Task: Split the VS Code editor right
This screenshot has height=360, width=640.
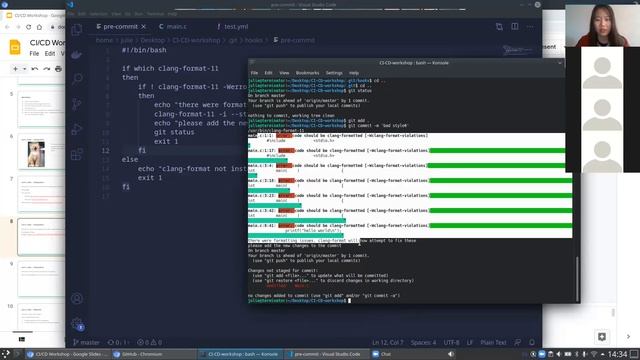Action: pyautogui.click(x=515, y=27)
